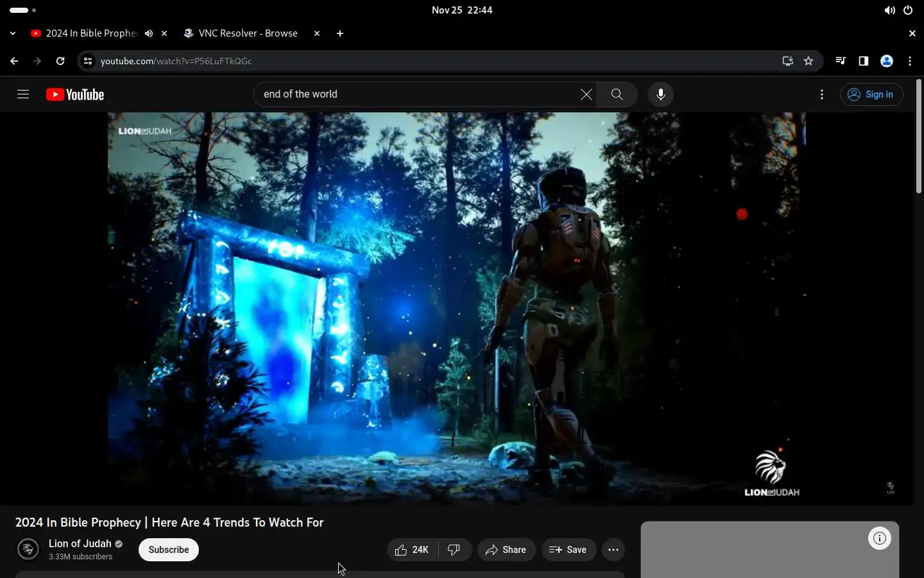Go to the YouTube home logo
Screen dimensions: 924x578
[x=75, y=94]
